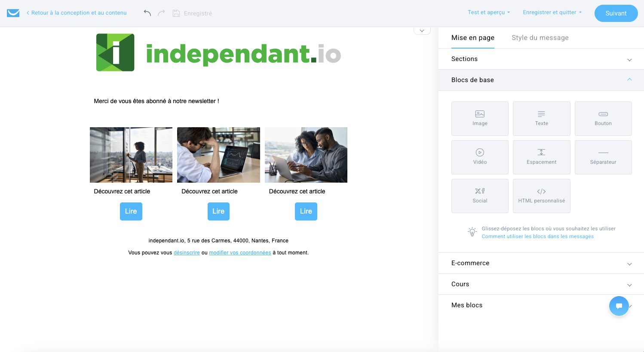The image size is (644, 352).
Task: Click the middle Lire button
Action: click(x=218, y=211)
